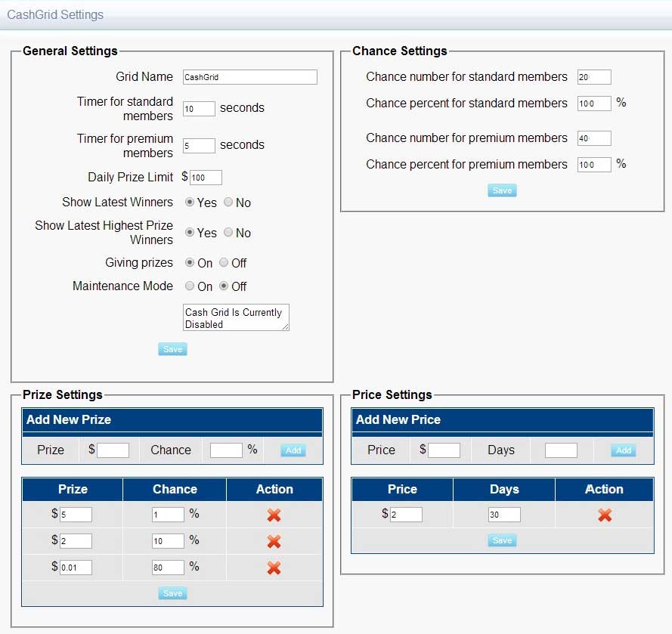Click the Prize Settings legend
Image resolution: width=672 pixels, height=634 pixels.
click(63, 394)
